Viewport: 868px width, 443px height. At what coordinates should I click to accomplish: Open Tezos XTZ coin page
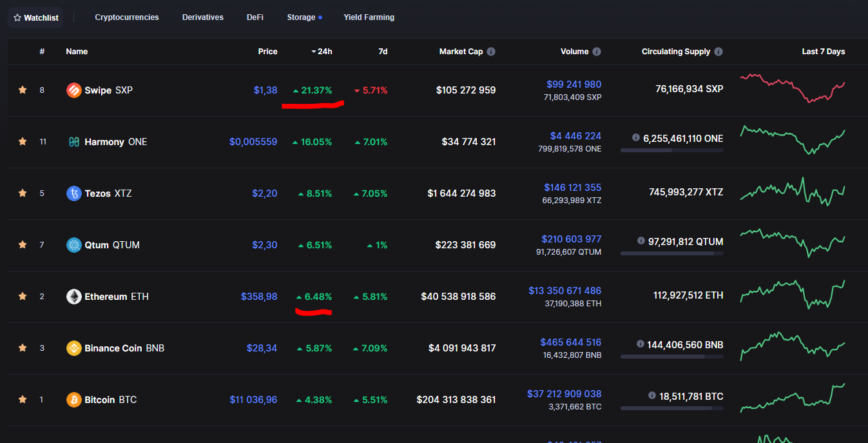tap(108, 193)
